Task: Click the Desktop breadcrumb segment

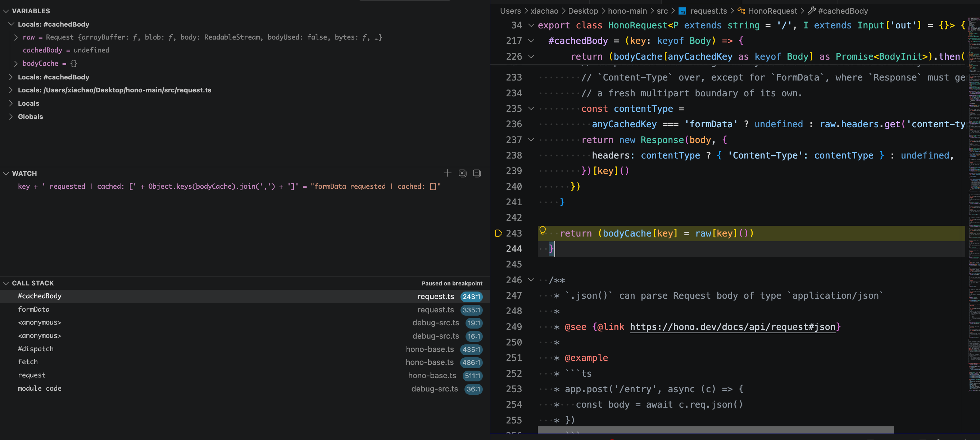Action: (583, 11)
